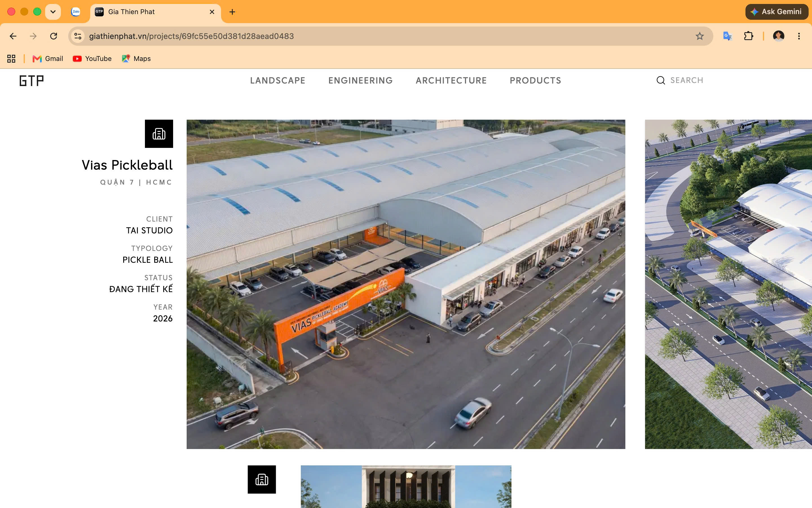Screen dimensions: 812x508
Task: Open the rendered site plan image on the right
Action: point(729,284)
